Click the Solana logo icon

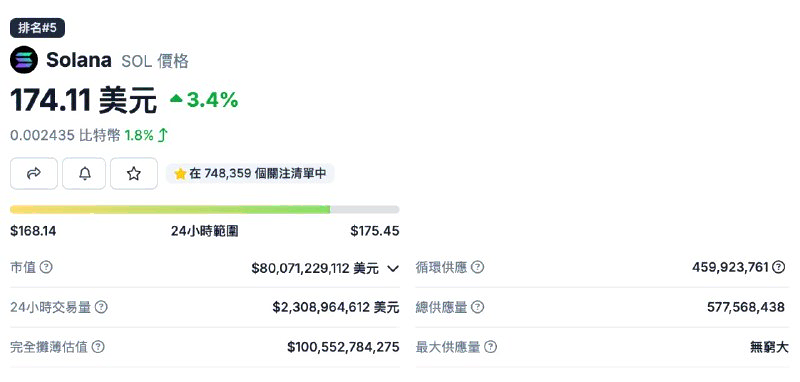[x=24, y=60]
